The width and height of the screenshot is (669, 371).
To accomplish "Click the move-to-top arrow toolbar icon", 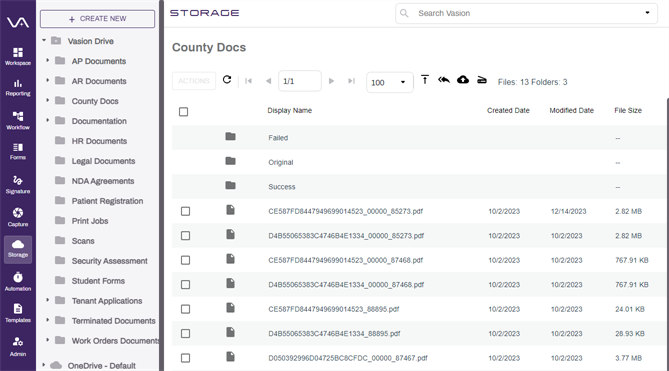I will 425,80.
